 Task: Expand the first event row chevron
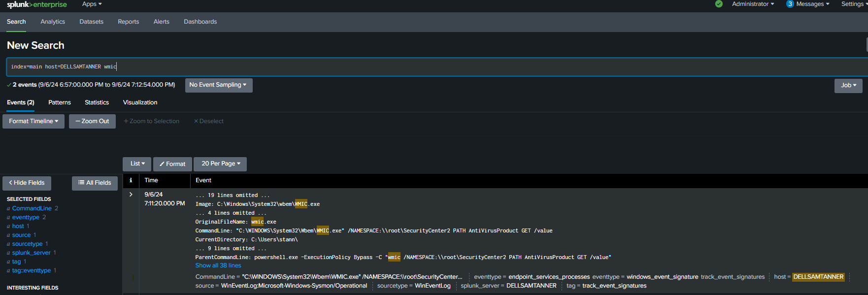[x=131, y=195]
